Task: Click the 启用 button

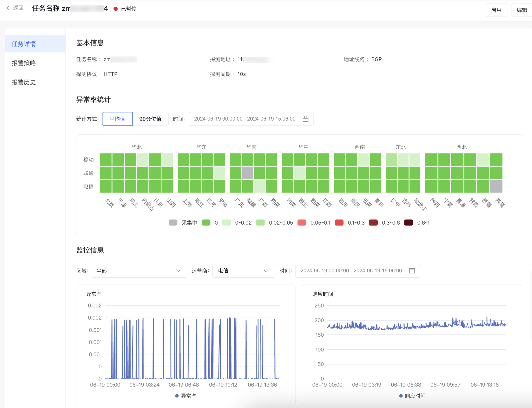Action: (x=496, y=10)
